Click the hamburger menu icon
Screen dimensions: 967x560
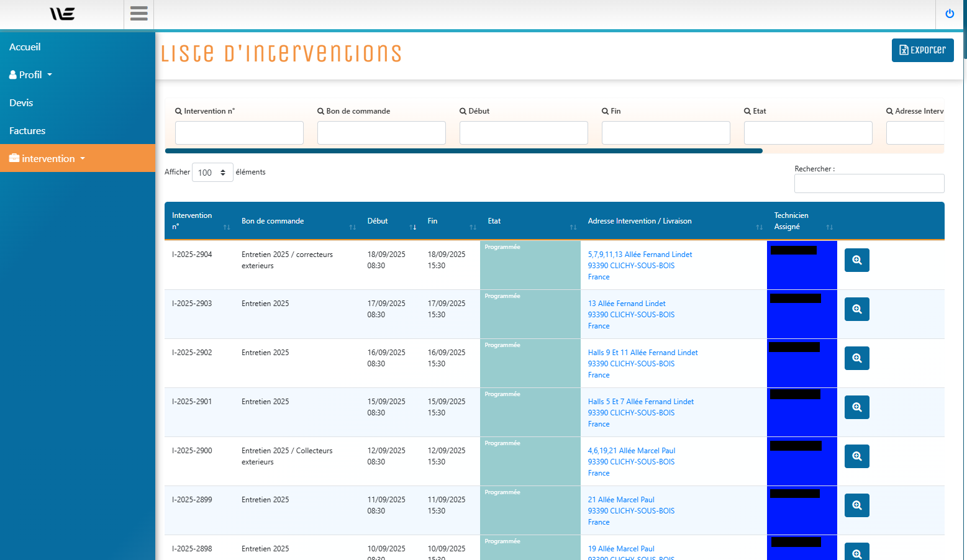[x=138, y=14]
